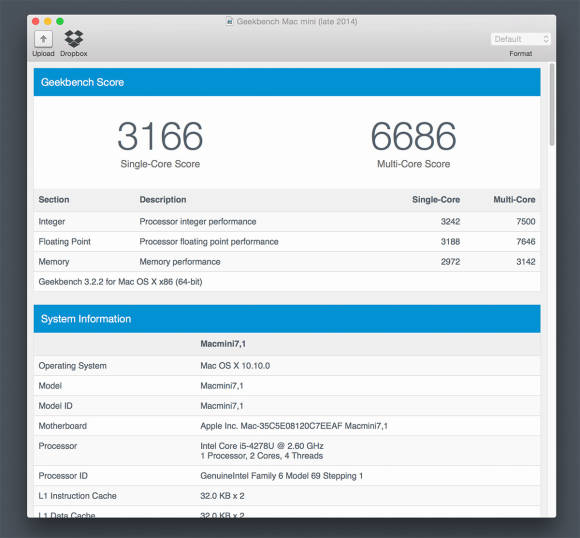Viewport: 580px width, 538px height.
Task: Click the document icon in title bar
Action: tap(230, 21)
